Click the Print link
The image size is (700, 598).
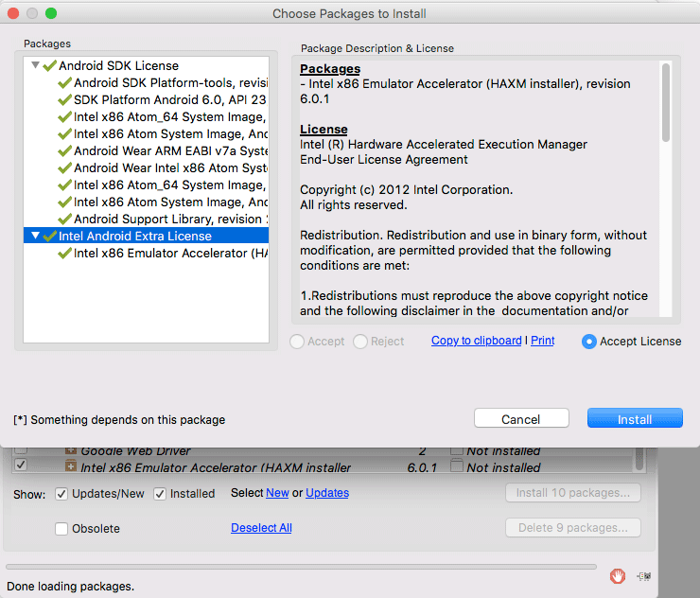click(542, 341)
